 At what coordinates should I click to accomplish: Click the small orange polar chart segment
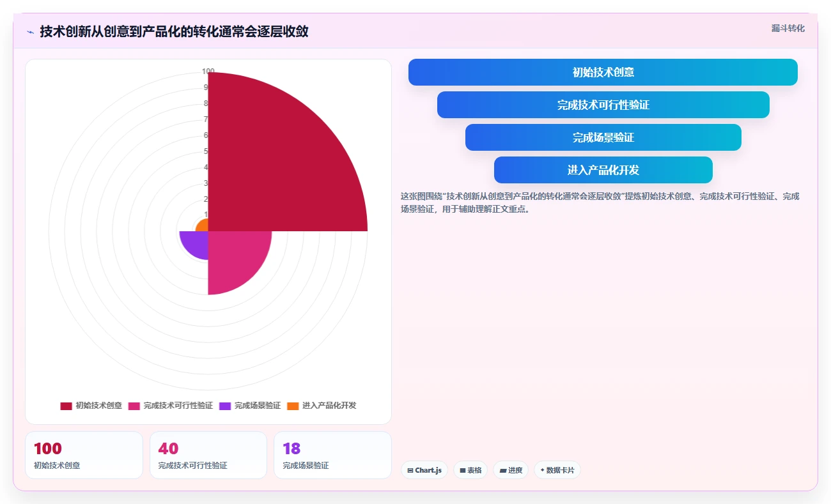[203, 226]
